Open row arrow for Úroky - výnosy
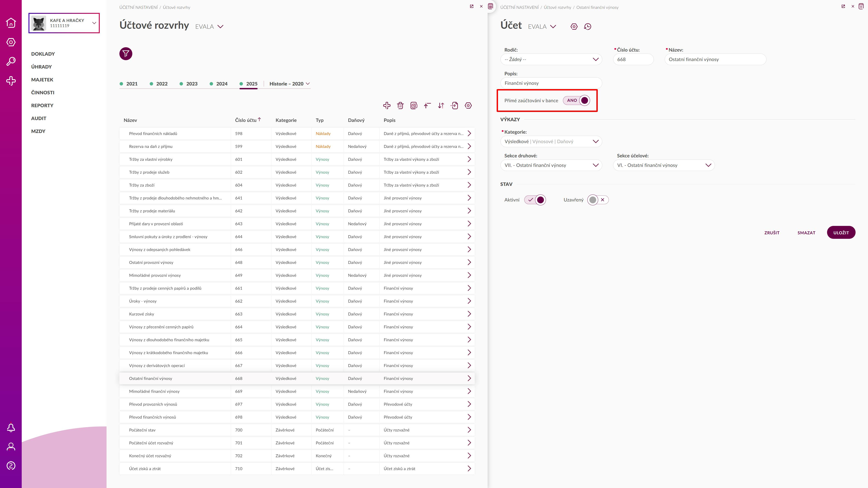This screenshot has height=488, width=868. (469, 301)
